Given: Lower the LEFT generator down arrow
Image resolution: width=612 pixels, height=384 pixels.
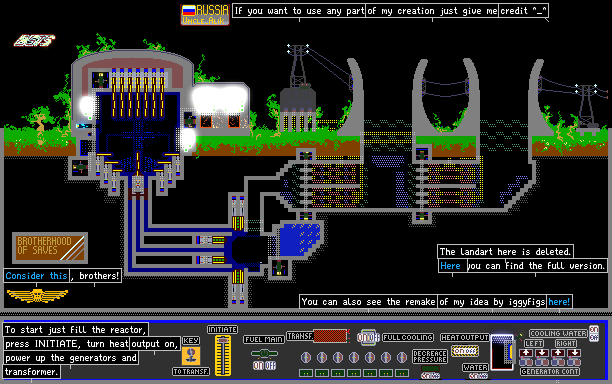Looking at the screenshot, I should tap(542, 353).
